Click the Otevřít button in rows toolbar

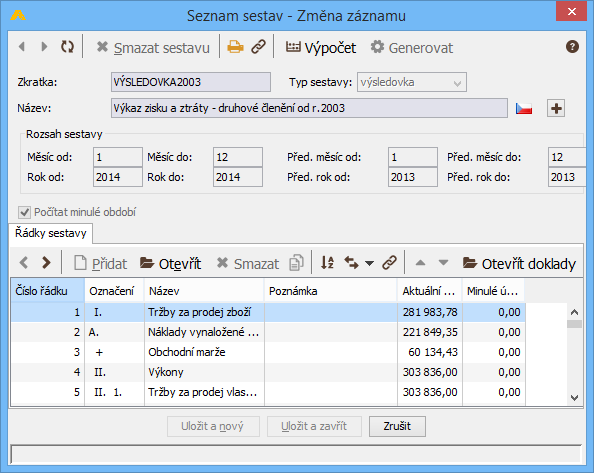pyautogui.click(x=170, y=264)
